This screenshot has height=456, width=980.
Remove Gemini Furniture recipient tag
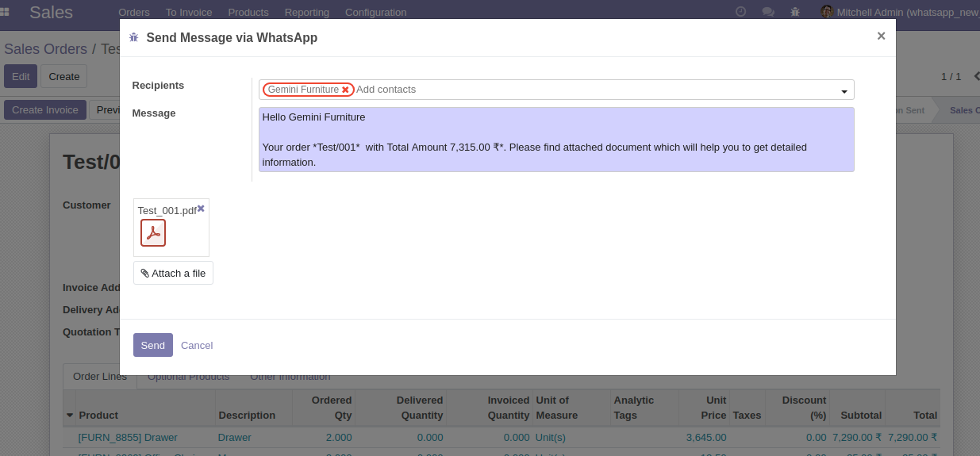pos(345,90)
